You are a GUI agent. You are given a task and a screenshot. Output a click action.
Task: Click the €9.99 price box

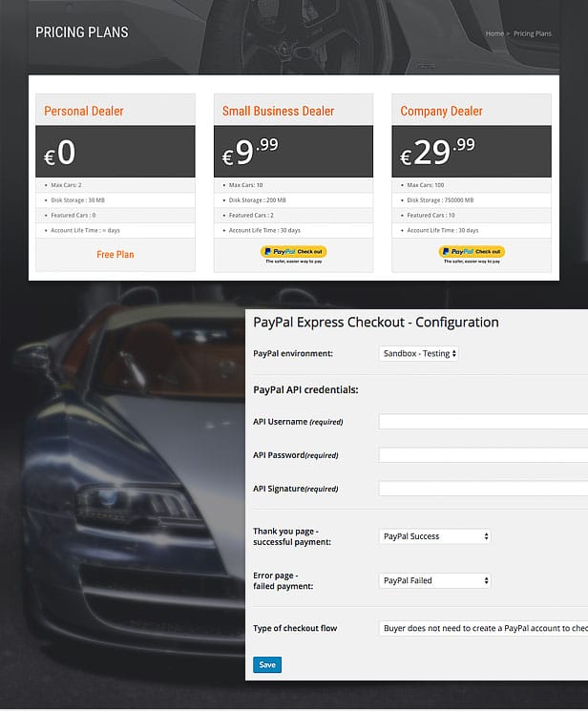(x=293, y=152)
